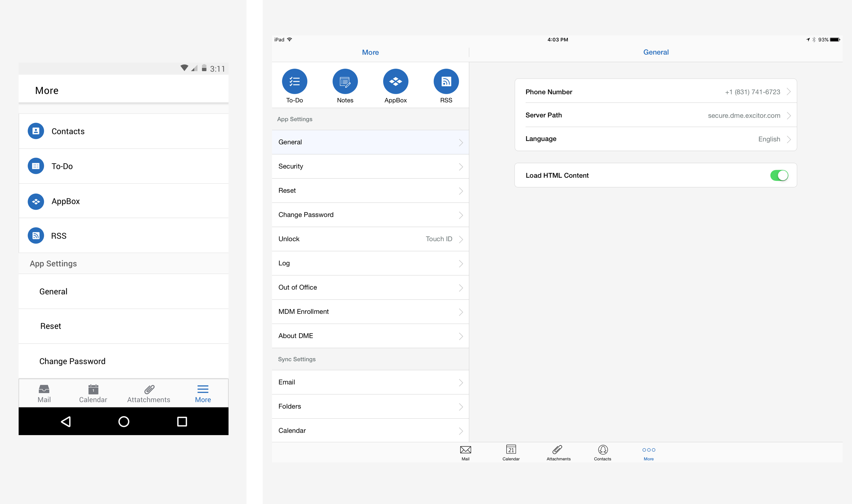Open Out of Office row chevron
The width and height of the screenshot is (852, 504).
tap(461, 288)
